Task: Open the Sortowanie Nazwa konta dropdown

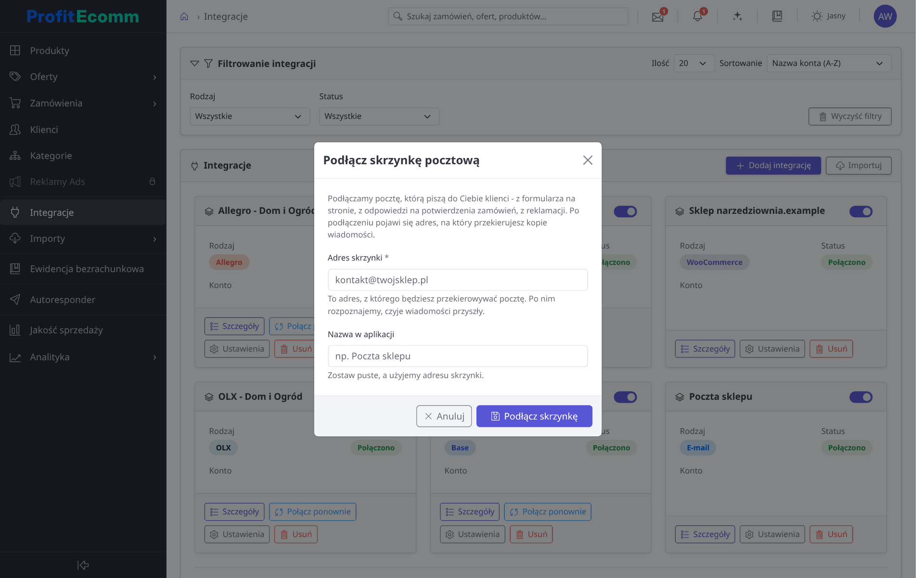Action: click(829, 64)
